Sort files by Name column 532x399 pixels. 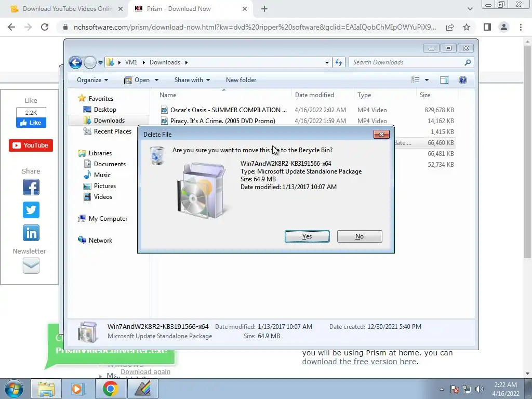coord(224,95)
